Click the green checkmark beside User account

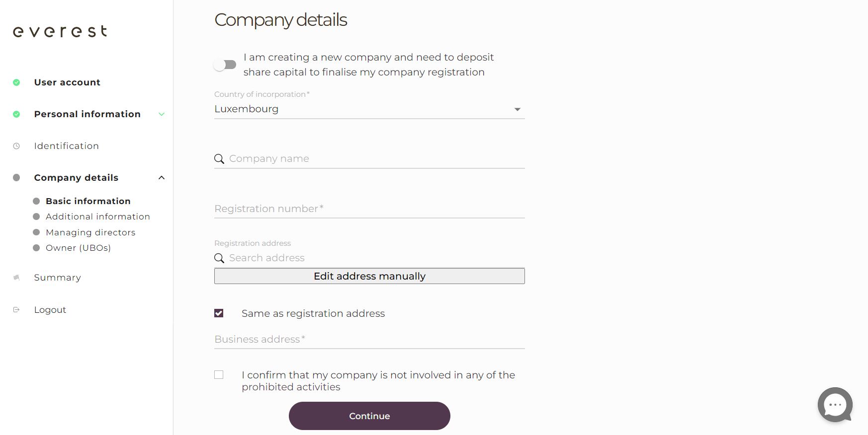[16, 82]
